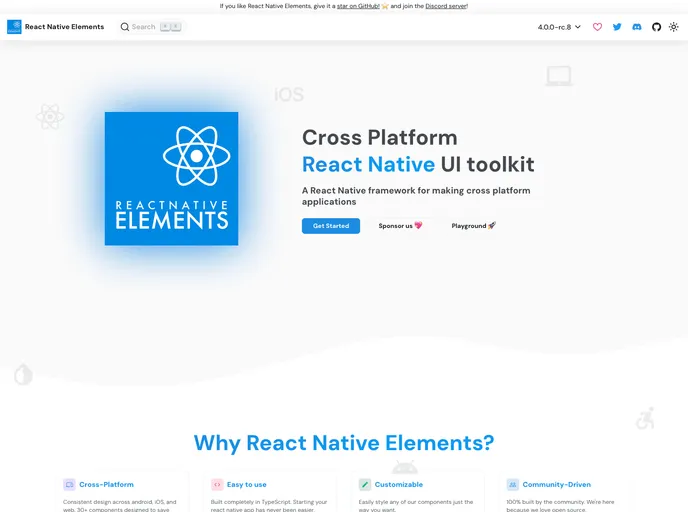The width and height of the screenshot is (688, 512).
Task: Click the 'React Native' blue heading text
Action: tap(369, 165)
